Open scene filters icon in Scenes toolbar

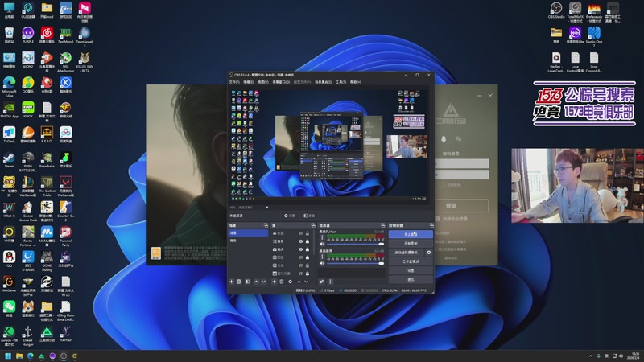coord(247,282)
